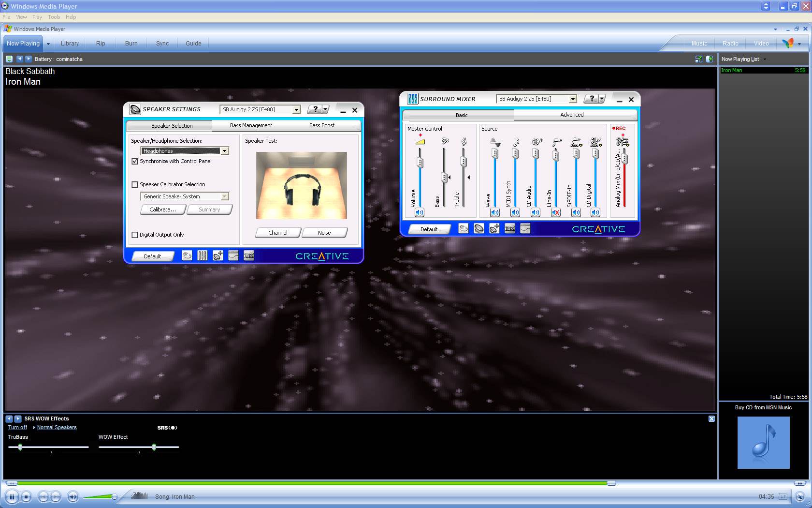Image resolution: width=812 pixels, height=508 pixels.
Task: Unmute the Line-In source
Action: click(556, 212)
